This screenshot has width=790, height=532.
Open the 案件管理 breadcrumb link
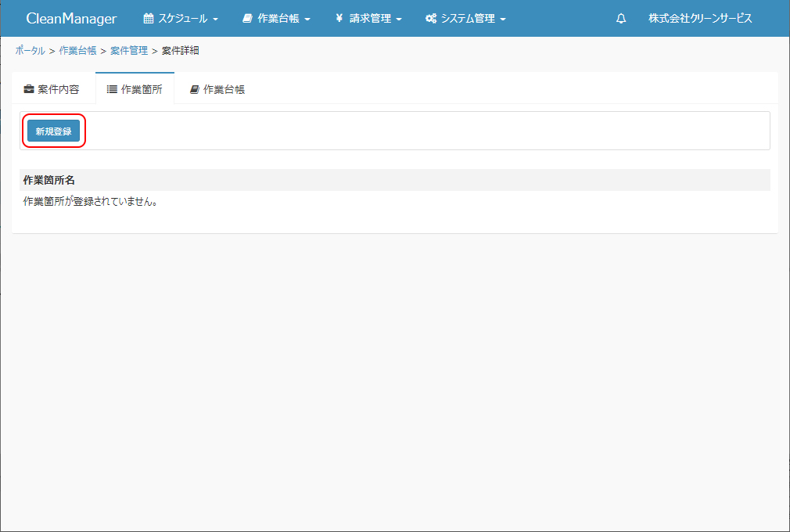[129, 51]
